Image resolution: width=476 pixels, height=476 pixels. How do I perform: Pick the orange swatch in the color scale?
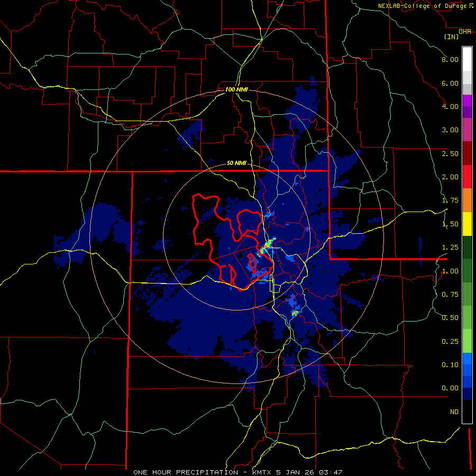click(x=467, y=200)
